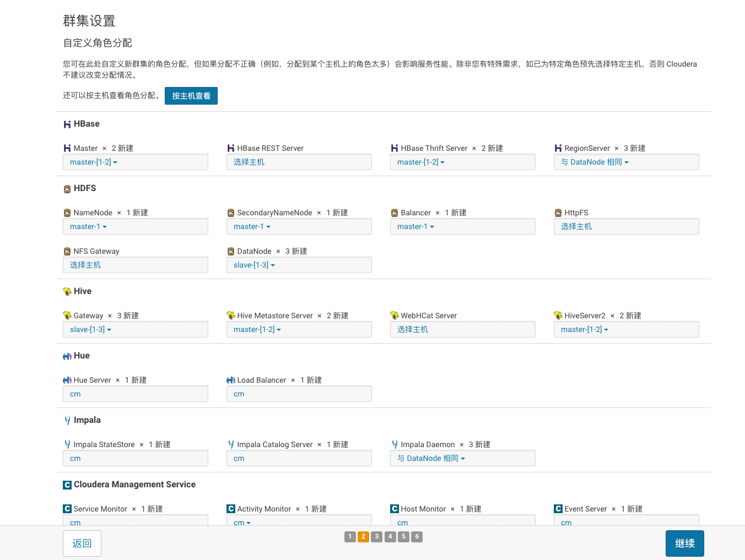Image resolution: width=745 pixels, height=560 pixels.
Task: Select hosts for HttpFS
Action: 627,226
